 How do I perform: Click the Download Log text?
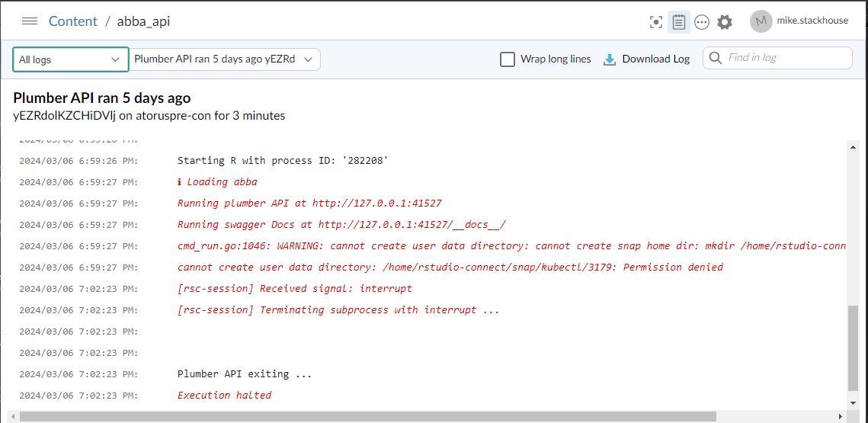pyautogui.click(x=655, y=59)
